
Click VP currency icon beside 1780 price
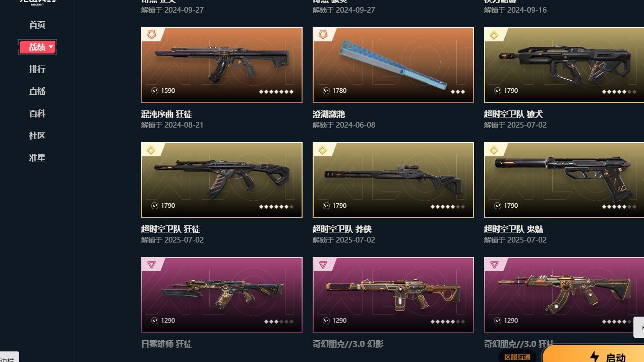326,91
